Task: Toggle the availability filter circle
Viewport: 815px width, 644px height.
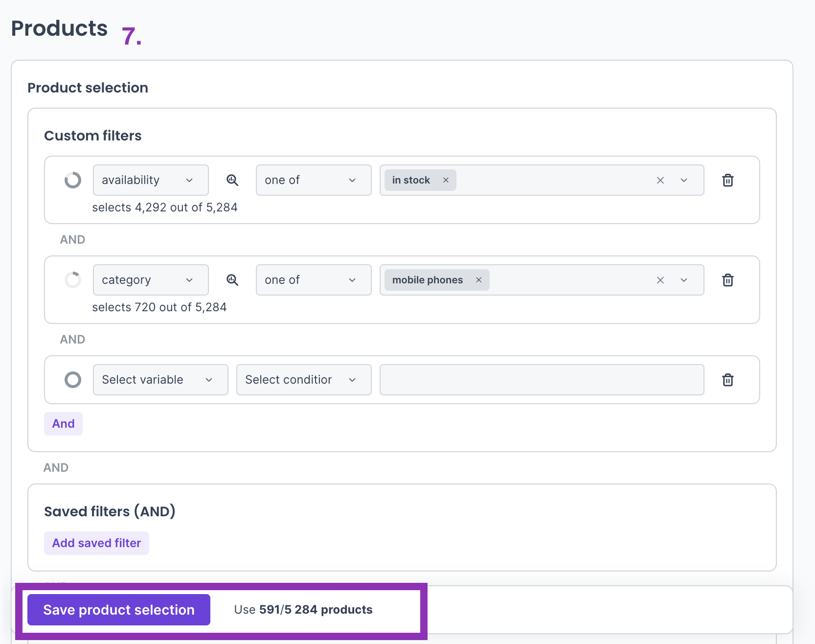Action: tap(73, 180)
